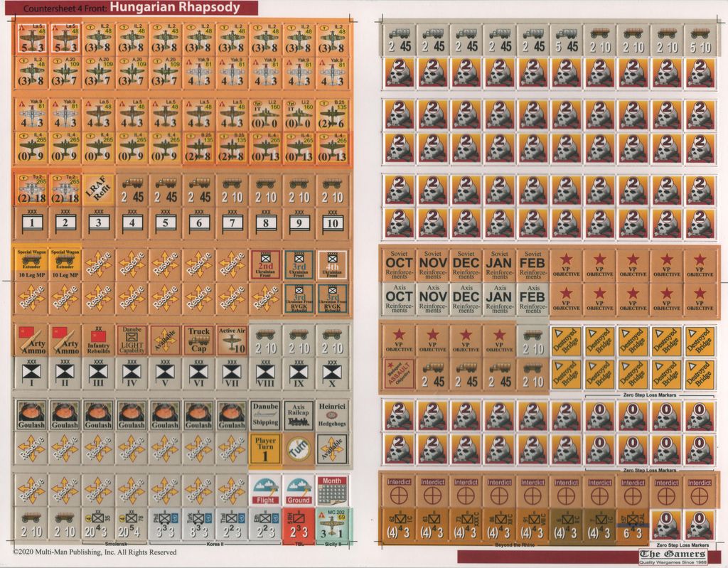The image size is (728, 568).
Task: Select the Budapest ASSAULT Objective counter
Action: [x=400, y=374]
